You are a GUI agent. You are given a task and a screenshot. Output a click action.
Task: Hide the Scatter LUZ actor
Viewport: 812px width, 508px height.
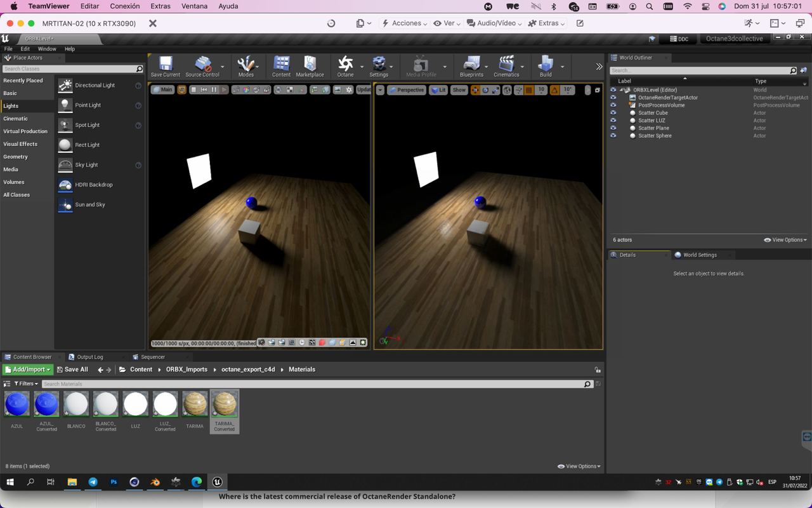coord(613,121)
